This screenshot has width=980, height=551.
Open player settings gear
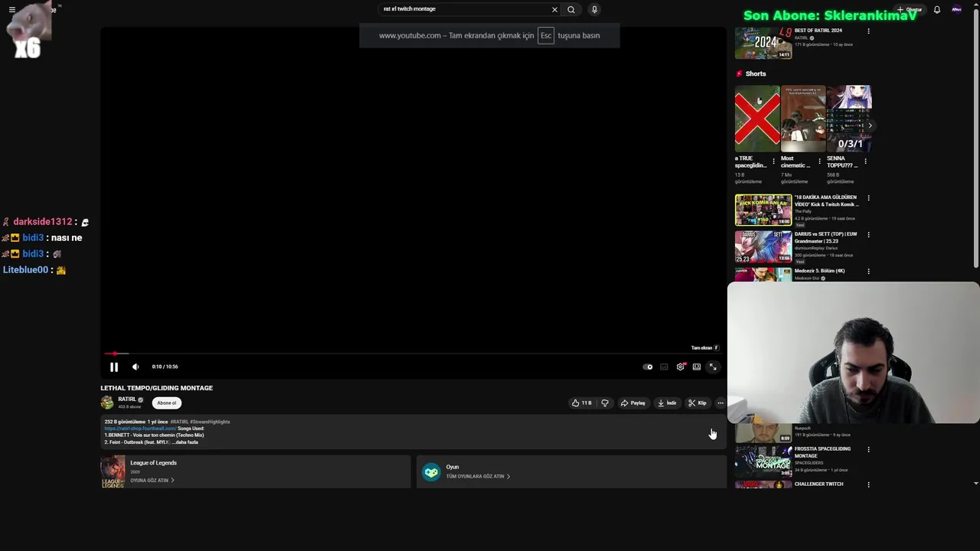click(x=680, y=367)
